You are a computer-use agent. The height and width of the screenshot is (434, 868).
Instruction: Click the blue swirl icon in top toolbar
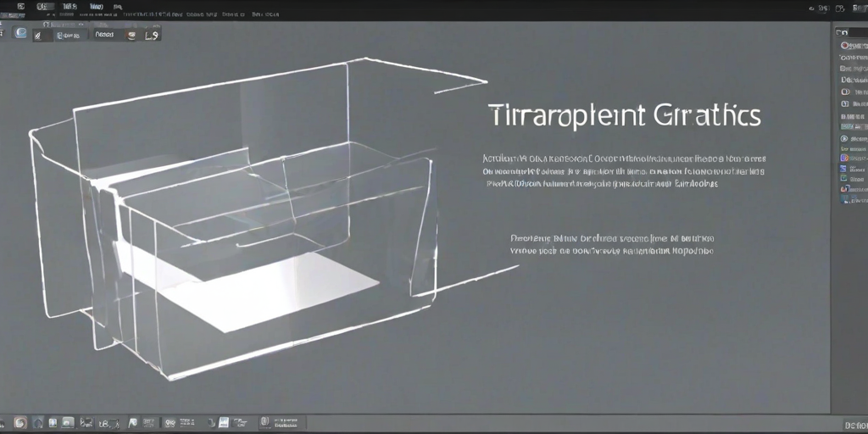20,33
